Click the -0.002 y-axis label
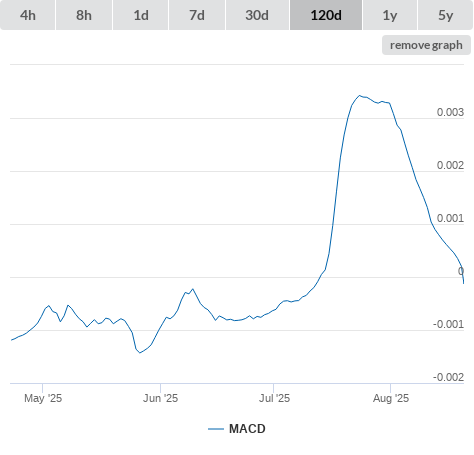Image resolution: width=474 pixels, height=455 pixels. pyautogui.click(x=448, y=377)
